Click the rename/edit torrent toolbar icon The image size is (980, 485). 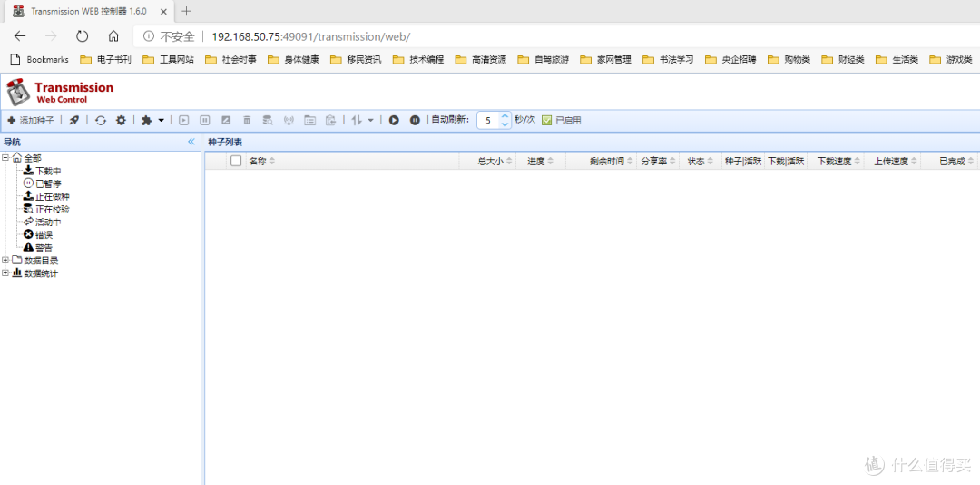(226, 120)
